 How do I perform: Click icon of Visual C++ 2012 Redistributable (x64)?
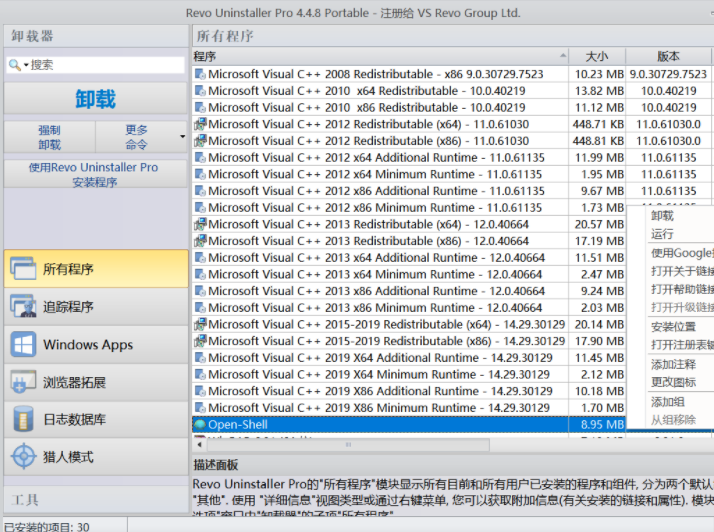(x=200, y=124)
